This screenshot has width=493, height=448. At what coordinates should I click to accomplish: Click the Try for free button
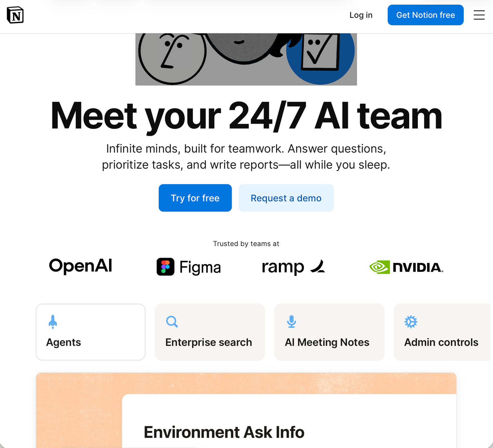click(195, 198)
